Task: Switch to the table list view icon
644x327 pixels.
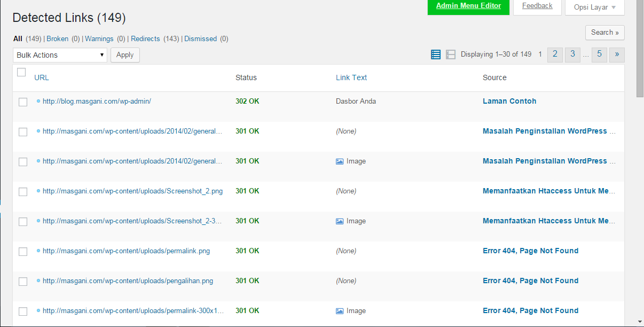Action: point(436,54)
